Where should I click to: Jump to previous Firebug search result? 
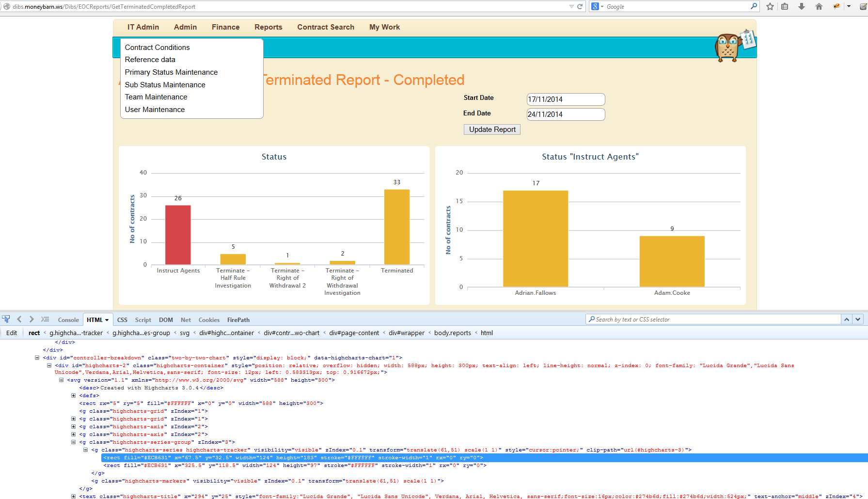pos(847,319)
